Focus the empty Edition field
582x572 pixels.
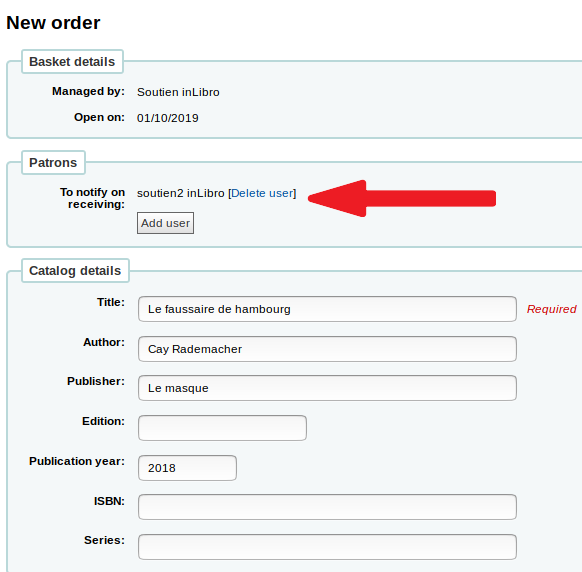222,428
